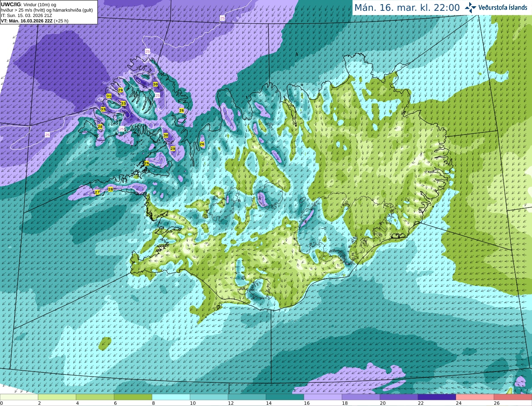Click the yellow 27 peak gust label

click(x=97, y=192)
